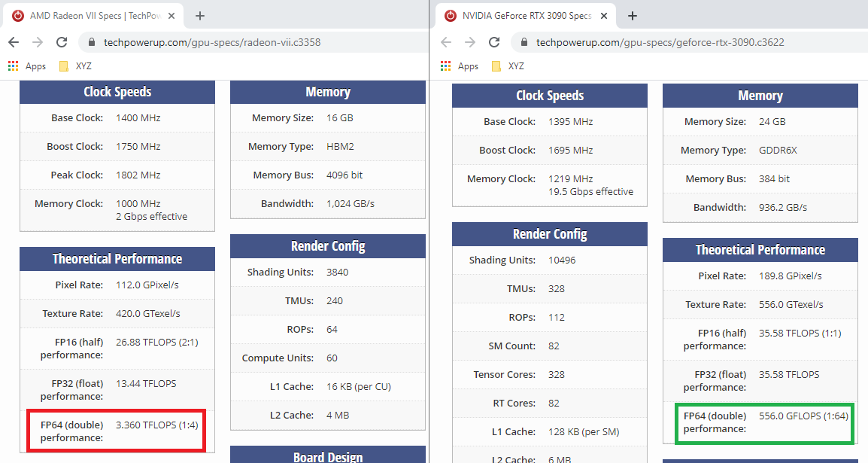Image resolution: width=868 pixels, height=463 pixels.
Task: Click back arrow in Radeon VII window
Action: point(14,42)
